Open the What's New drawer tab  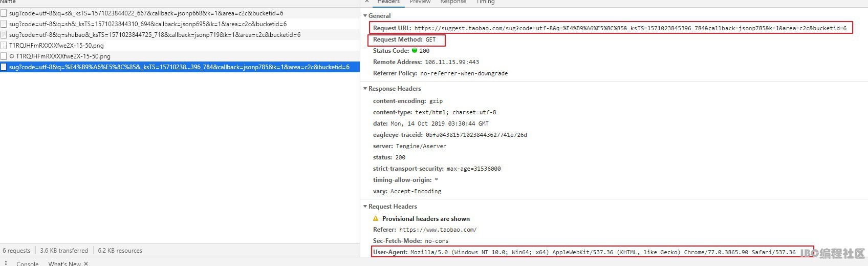click(64, 263)
